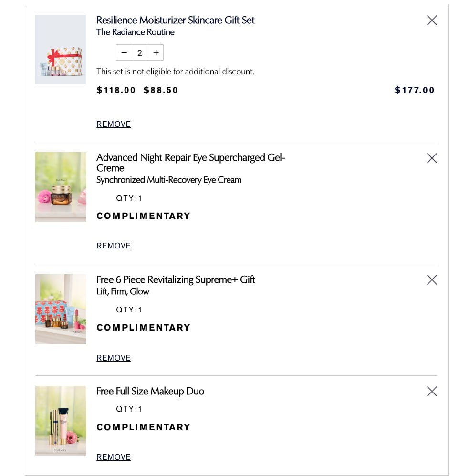Click REMOVE link under Resilience Gift Set
This screenshot has height=476, width=459.
[114, 124]
